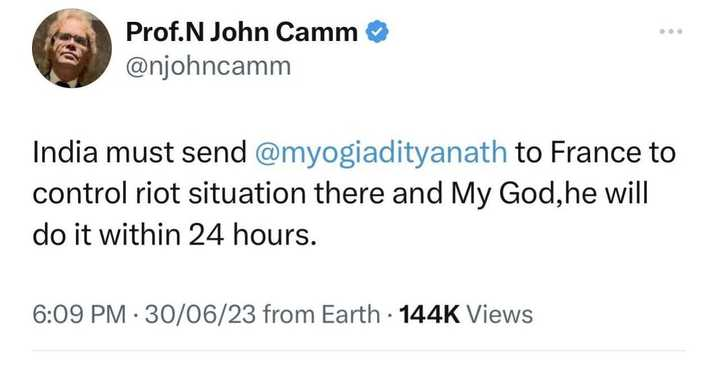
Task: Click the 30/06/23 date
Action: 200,315
